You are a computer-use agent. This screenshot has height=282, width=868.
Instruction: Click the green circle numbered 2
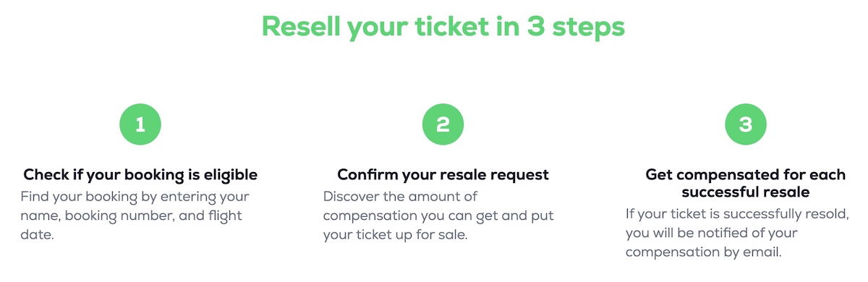[x=443, y=124]
